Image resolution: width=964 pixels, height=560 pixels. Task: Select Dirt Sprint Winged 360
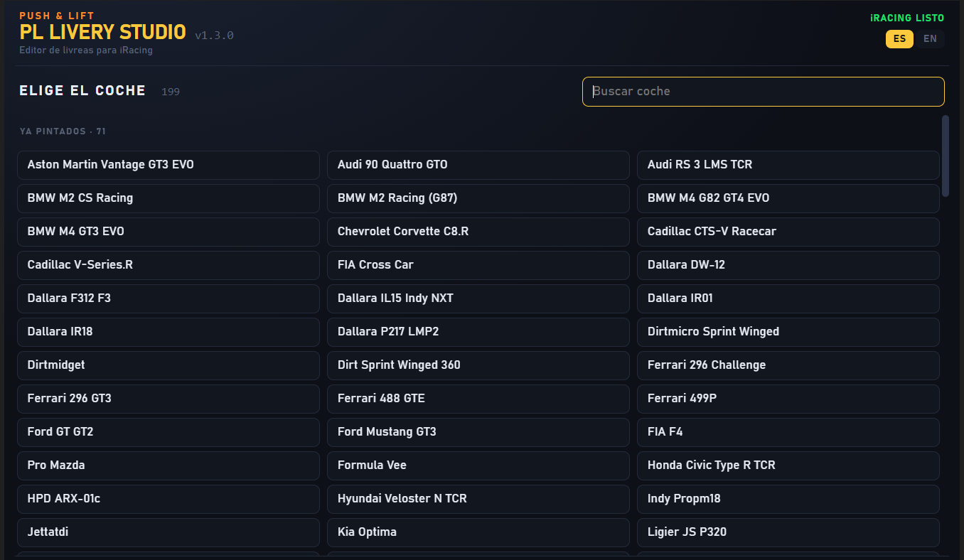tap(478, 365)
